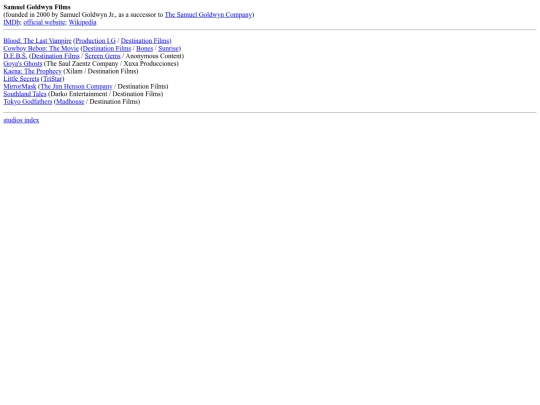Open the Wikipedia link

click(82, 22)
